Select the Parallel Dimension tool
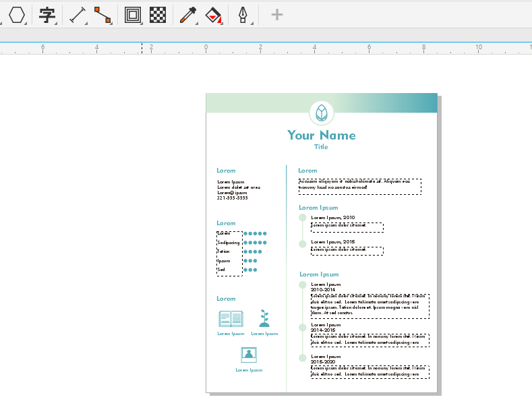Screen dimensions: 532x414 78,16
